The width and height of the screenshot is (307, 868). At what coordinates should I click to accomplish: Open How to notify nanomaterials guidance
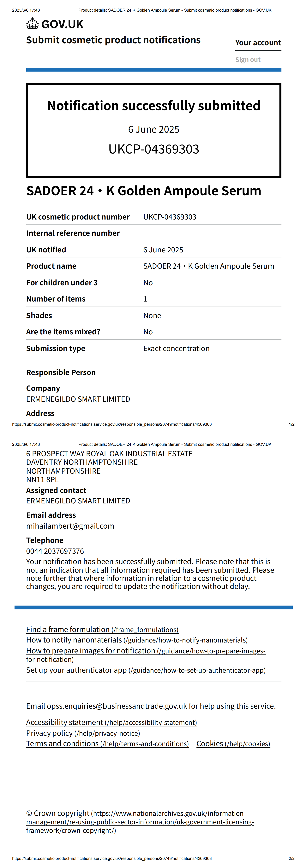137,640
